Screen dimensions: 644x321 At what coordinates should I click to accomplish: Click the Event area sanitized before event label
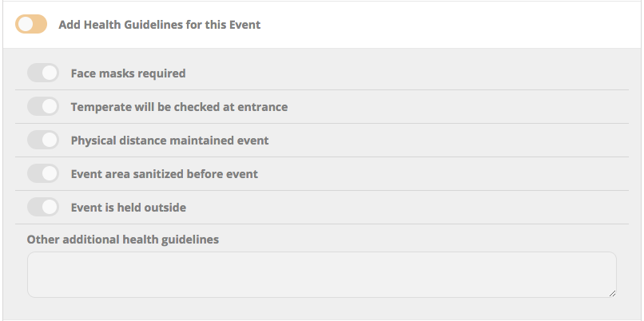click(164, 174)
